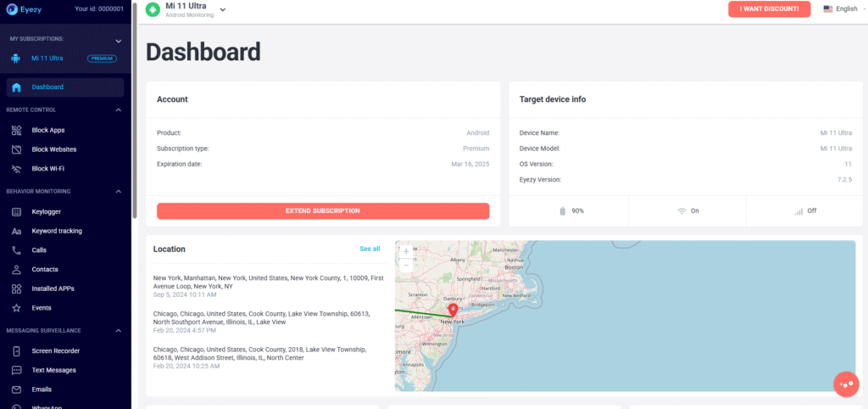The height and width of the screenshot is (409, 868).
Task: Click See all locations link
Action: pyautogui.click(x=370, y=249)
